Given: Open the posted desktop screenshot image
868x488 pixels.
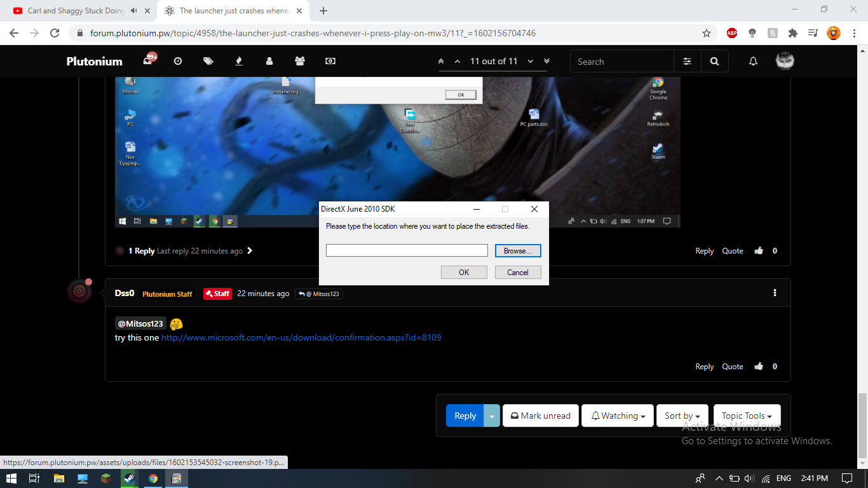Looking at the screenshot, I should tap(397, 152).
